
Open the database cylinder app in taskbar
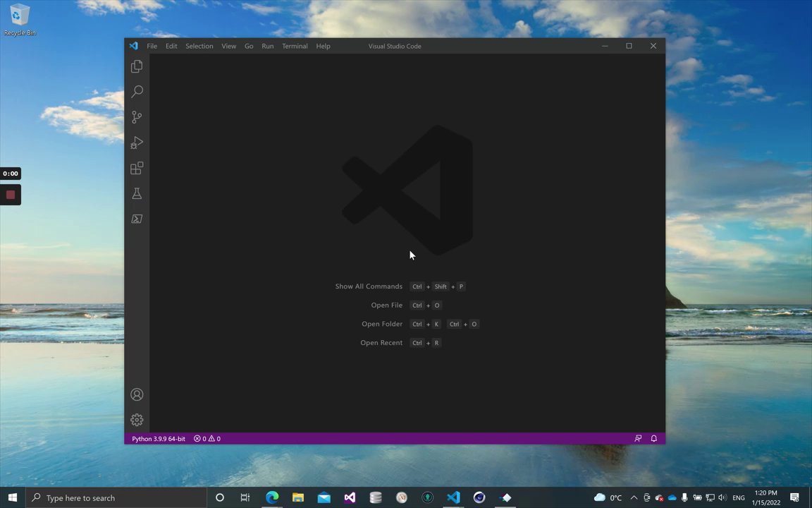click(376, 497)
